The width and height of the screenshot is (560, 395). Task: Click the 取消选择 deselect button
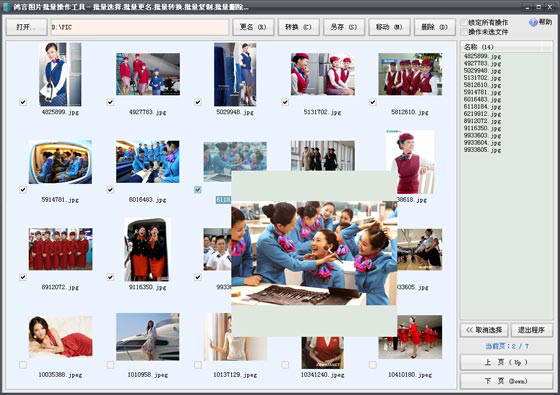484,330
